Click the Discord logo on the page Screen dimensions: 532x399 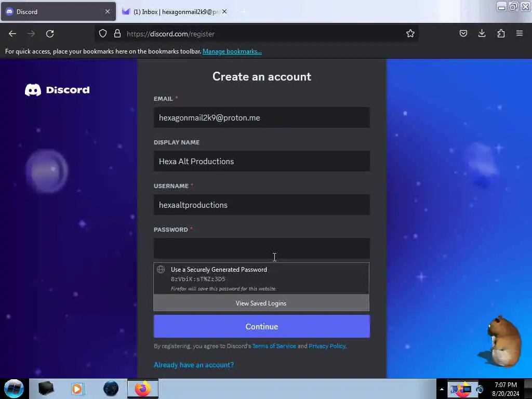pos(57,90)
